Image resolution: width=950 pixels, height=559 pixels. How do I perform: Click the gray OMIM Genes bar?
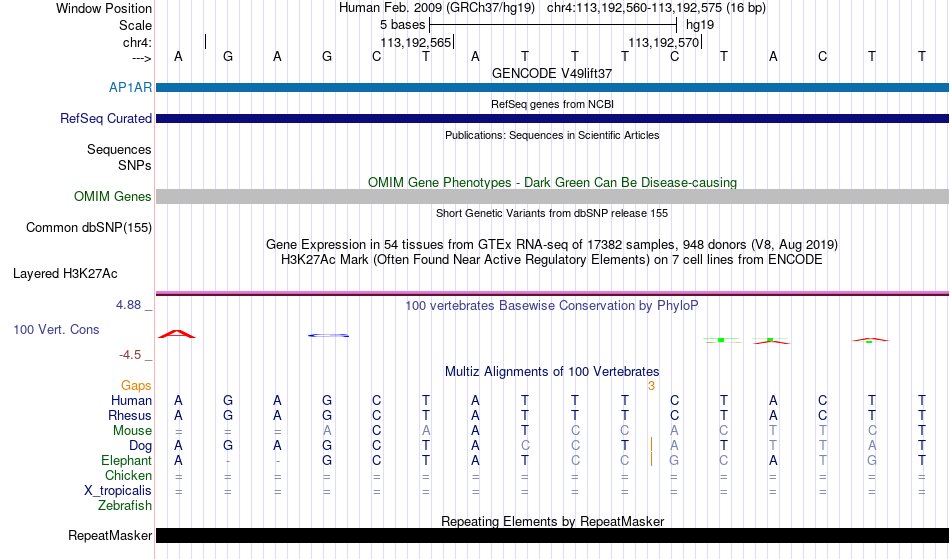(553, 196)
